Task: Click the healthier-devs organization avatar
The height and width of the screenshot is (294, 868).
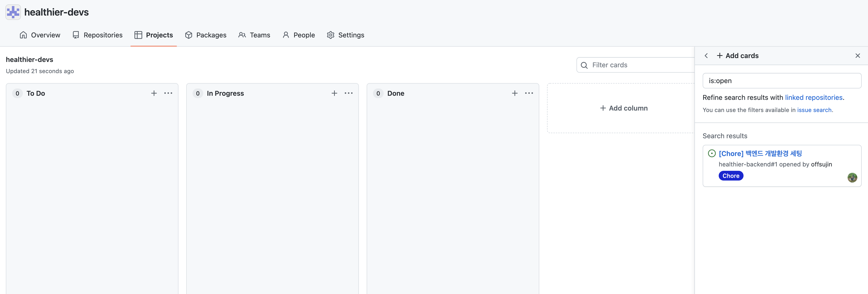Action: 13,12
